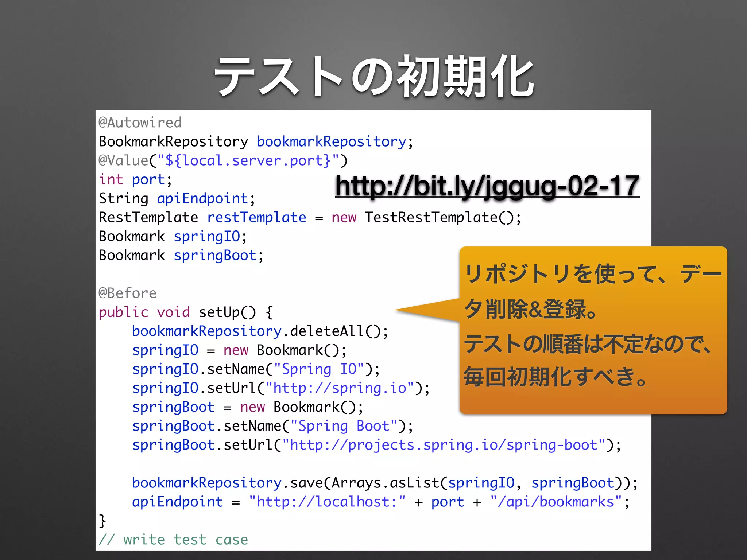Click the @Value("${local.server.port}") line
Image resolution: width=747 pixels, height=560 pixels.
(223, 161)
